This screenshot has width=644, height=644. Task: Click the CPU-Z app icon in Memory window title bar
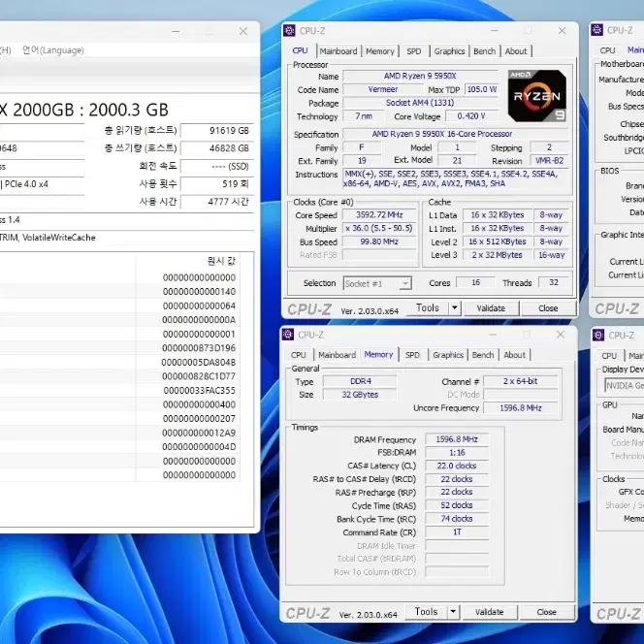point(288,335)
